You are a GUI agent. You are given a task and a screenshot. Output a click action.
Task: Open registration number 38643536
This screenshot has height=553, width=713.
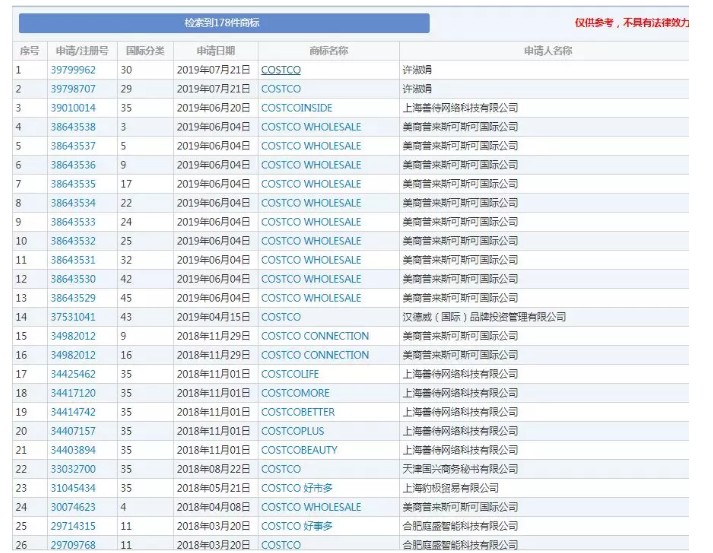click(73, 165)
